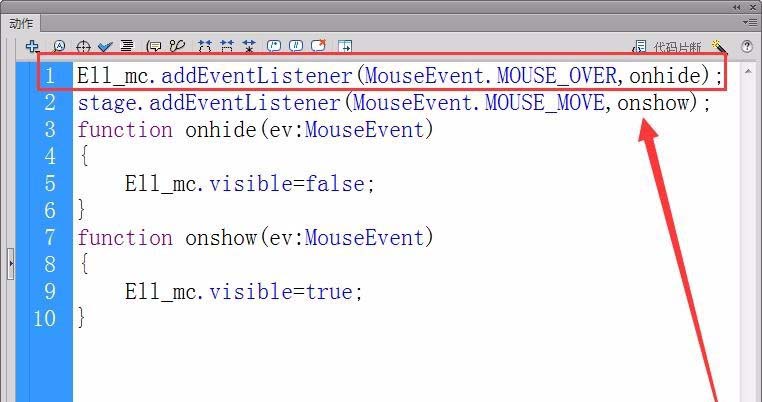Open the 代码片断 code snippets button
Image resolution: width=762 pixels, height=402 pixels.
pyautogui.click(x=667, y=47)
